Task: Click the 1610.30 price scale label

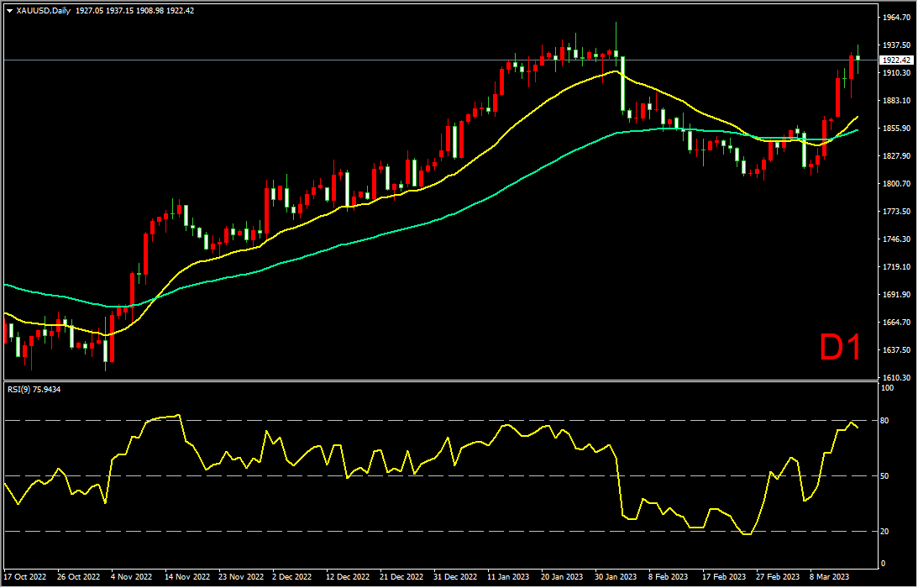Action: coord(896,378)
